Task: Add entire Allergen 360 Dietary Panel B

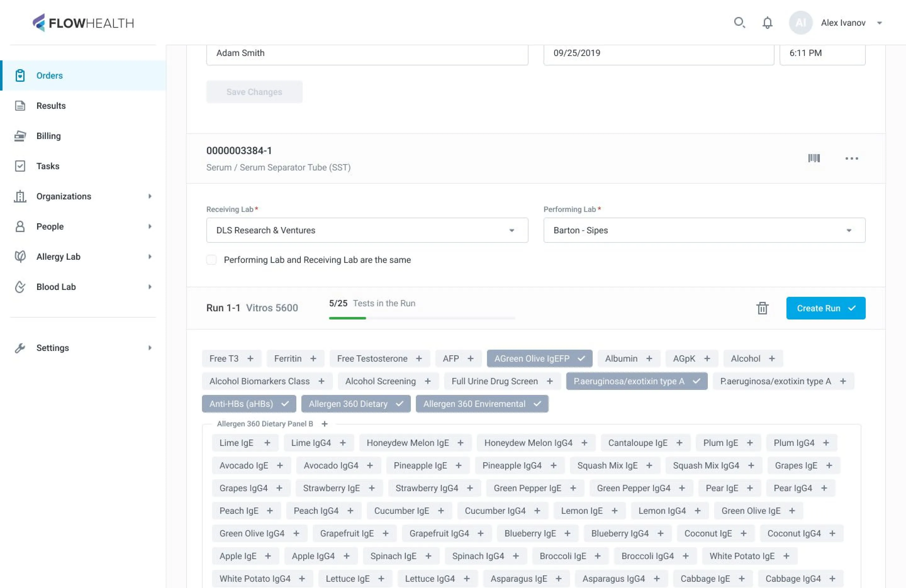Action: 324,424
